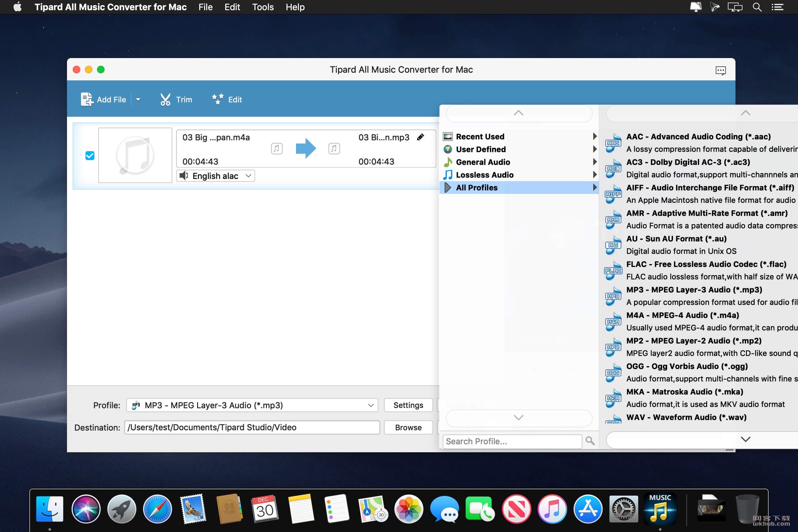The height and width of the screenshot is (532, 798).
Task: Select OGG - Ogg Vorbis Audio (*.ogg) text
Action: [687, 366]
